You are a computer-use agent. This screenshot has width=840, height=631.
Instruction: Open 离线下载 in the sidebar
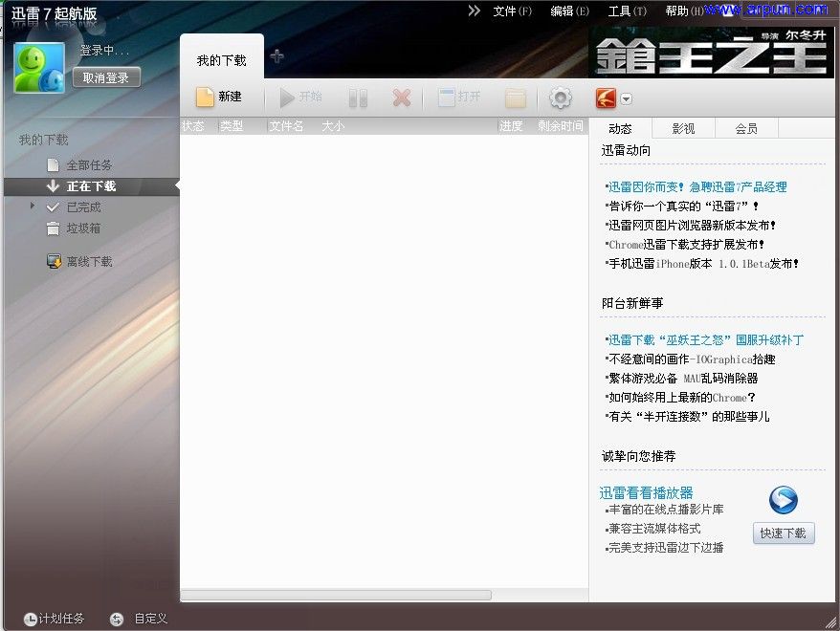[89, 262]
